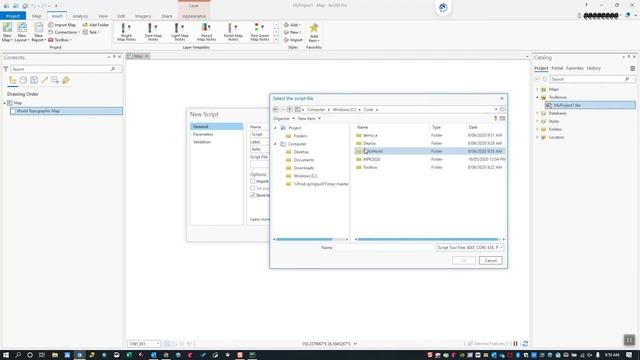Viewport: 640px width, 360px height.
Task: Click the filter icon in Contents pane
Action: click(6, 69)
